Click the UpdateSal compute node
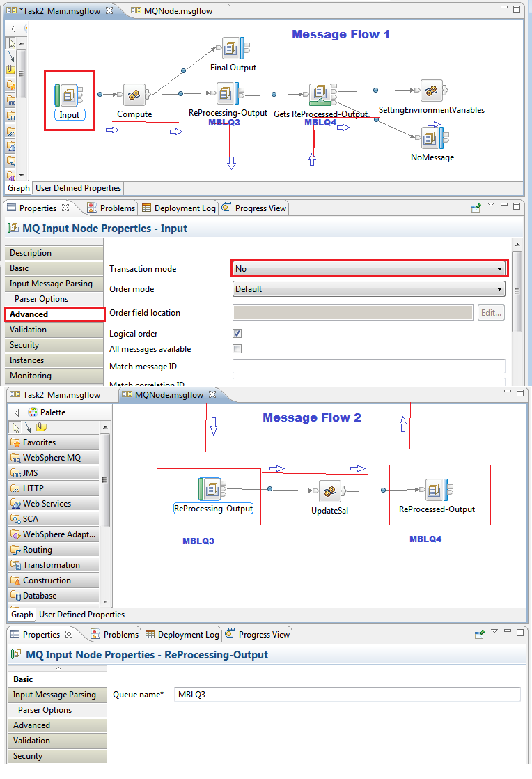This screenshot has width=532, height=779. tap(329, 491)
